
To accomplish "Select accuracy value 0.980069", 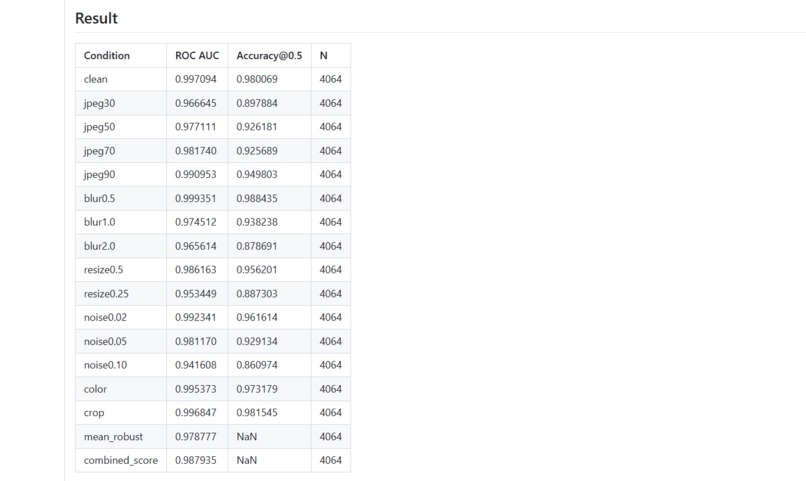I will (257, 79).
